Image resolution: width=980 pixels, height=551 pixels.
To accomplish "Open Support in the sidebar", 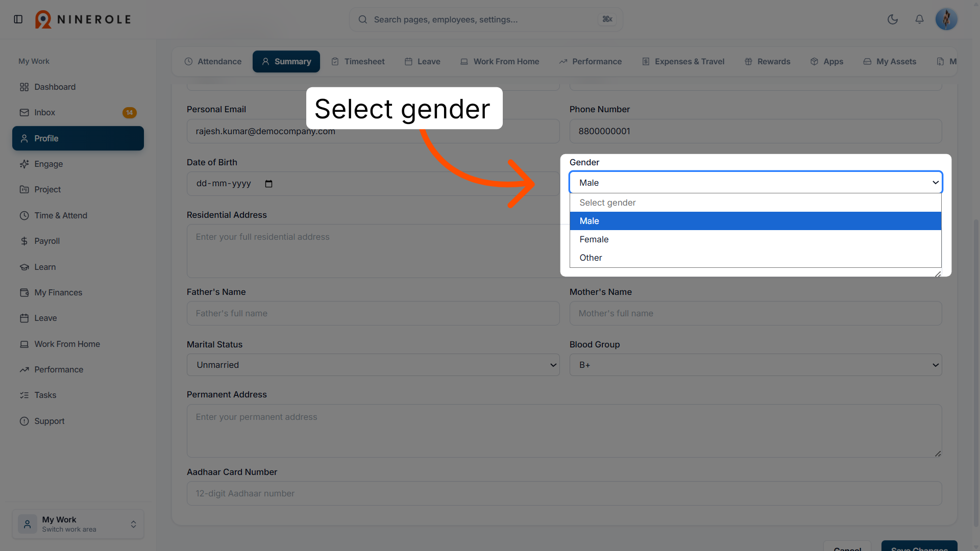I will [78, 421].
